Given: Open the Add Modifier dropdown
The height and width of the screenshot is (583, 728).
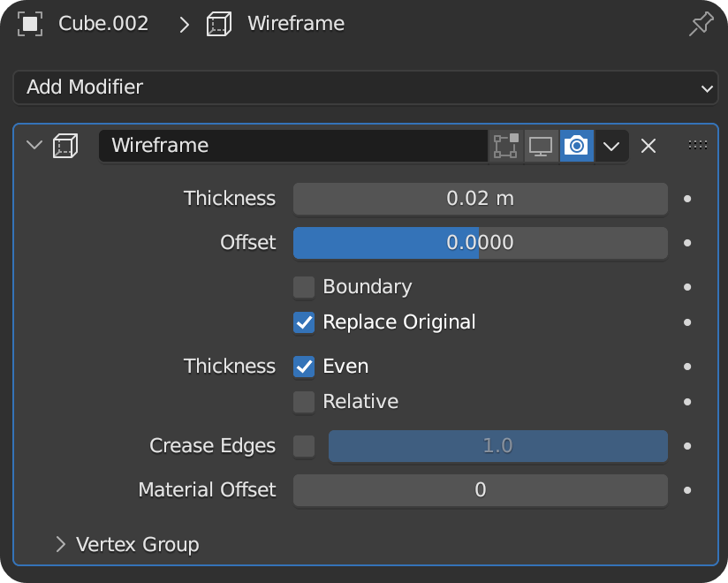Looking at the screenshot, I should [x=366, y=87].
